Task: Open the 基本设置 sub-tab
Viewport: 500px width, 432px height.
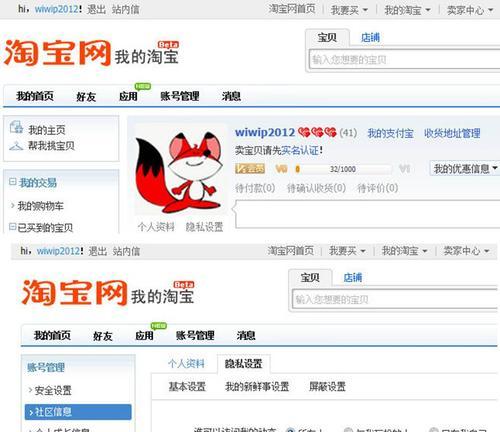Action: click(x=187, y=386)
